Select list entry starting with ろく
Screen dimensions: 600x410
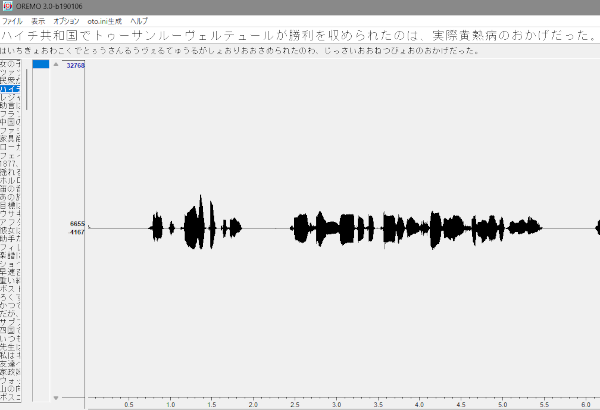[10, 297]
